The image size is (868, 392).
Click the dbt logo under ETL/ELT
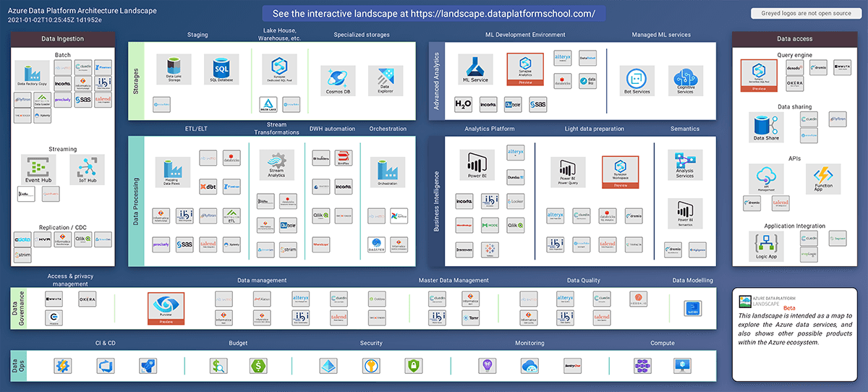[208, 187]
